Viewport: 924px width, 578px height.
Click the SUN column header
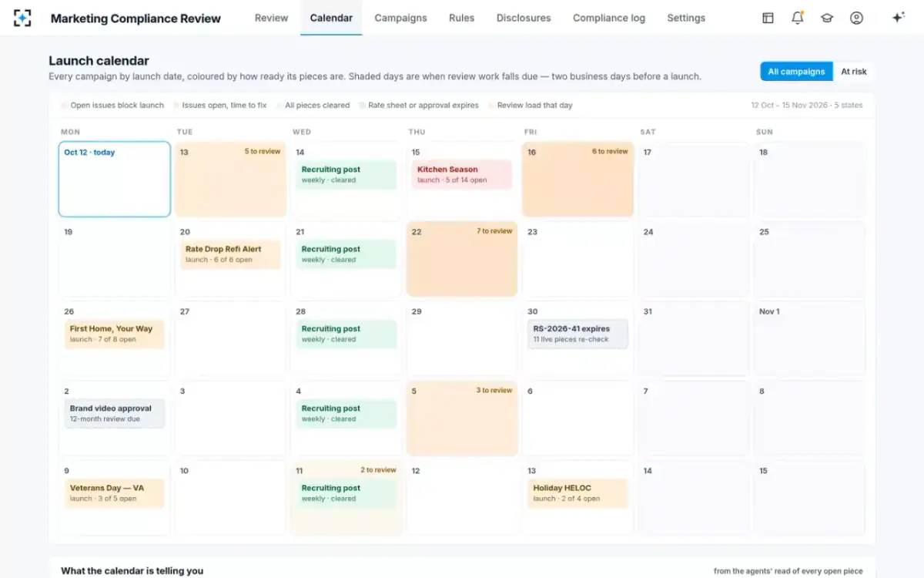[x=764, y=132]
